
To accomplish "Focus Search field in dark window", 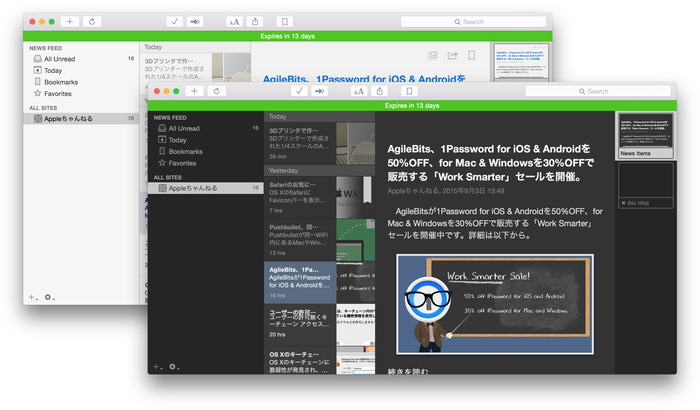I will (598, 91).
